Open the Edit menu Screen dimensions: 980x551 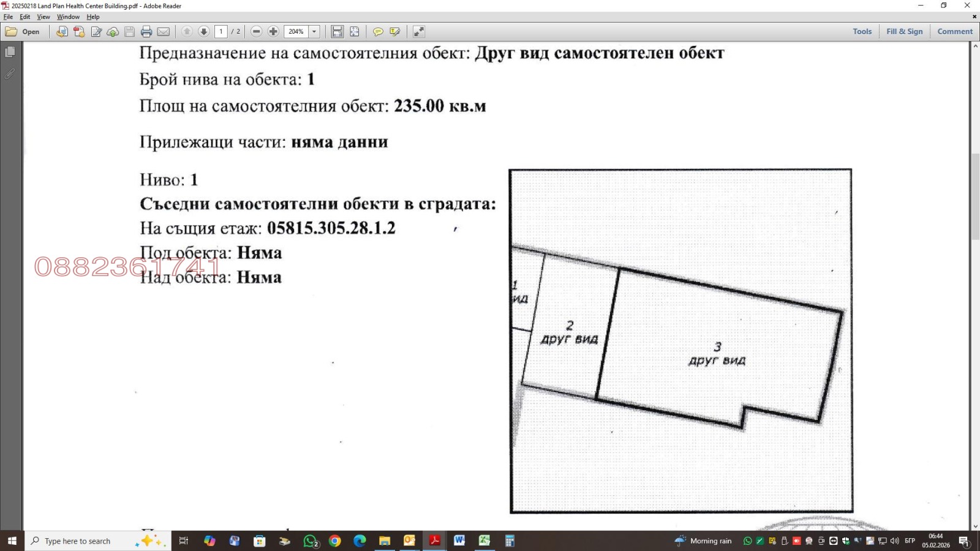point(24,17)
